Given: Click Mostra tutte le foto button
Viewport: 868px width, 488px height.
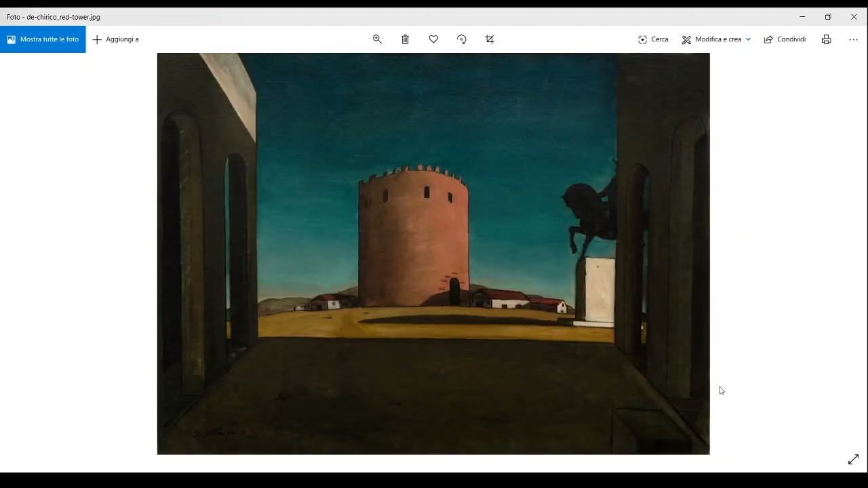Looking at the screenshot, I should pos(43,39).
